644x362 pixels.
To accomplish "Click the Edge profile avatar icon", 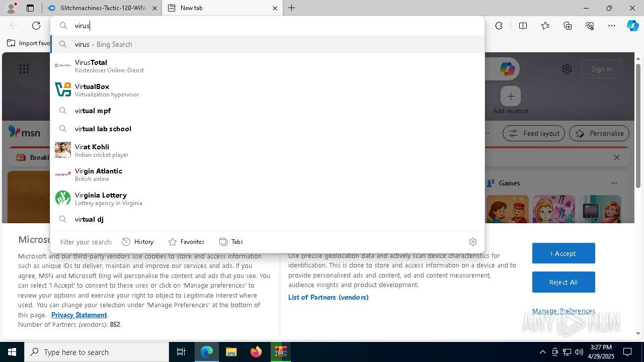I will click(x=11, y=8).
